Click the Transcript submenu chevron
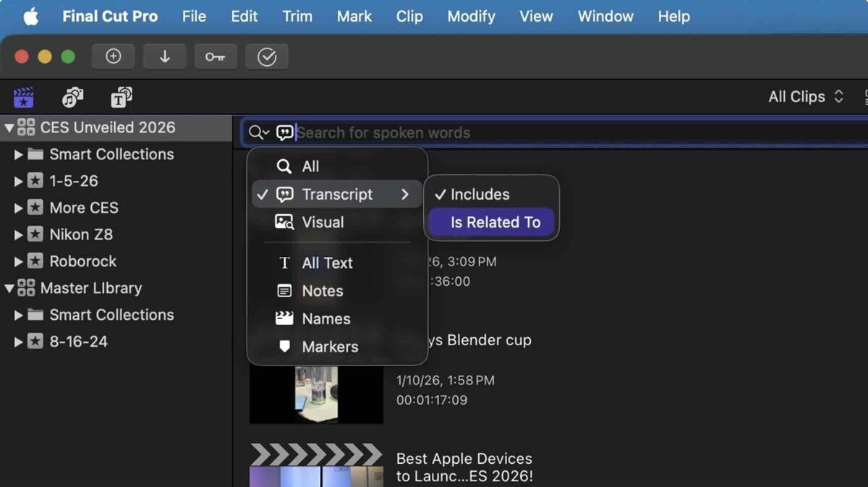Viewport: 868px width, 487px height. (x=405, y=195)
